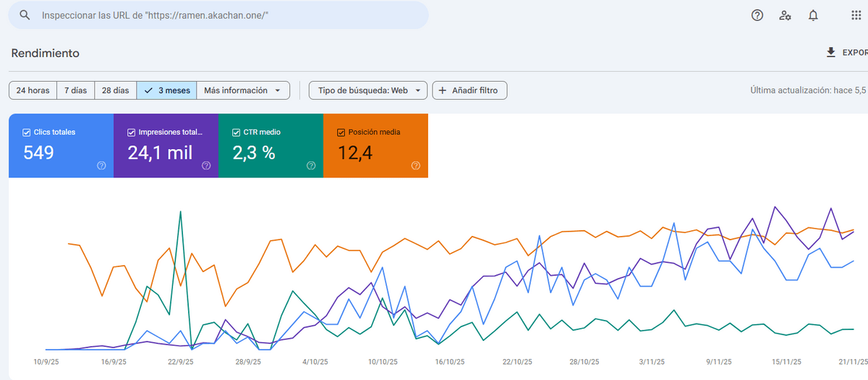Click help icon on CTR medio card

[x=311, y=166]
